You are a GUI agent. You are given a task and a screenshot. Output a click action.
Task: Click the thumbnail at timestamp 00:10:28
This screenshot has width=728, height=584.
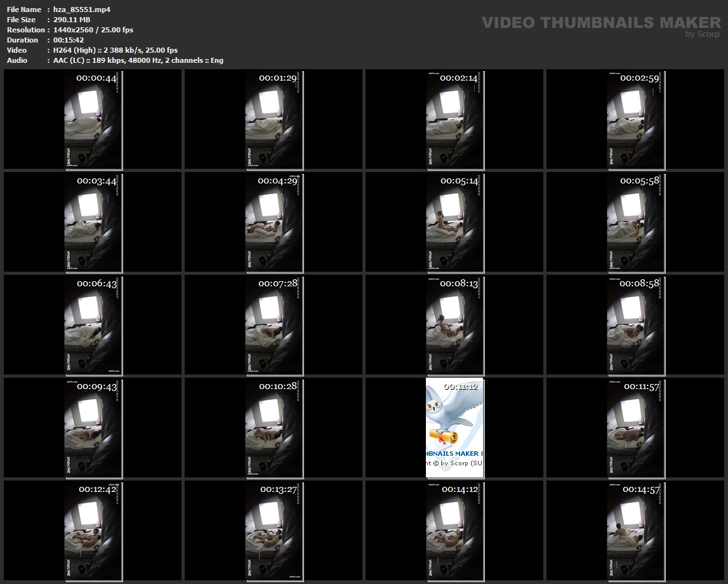(x=274, y=427)
